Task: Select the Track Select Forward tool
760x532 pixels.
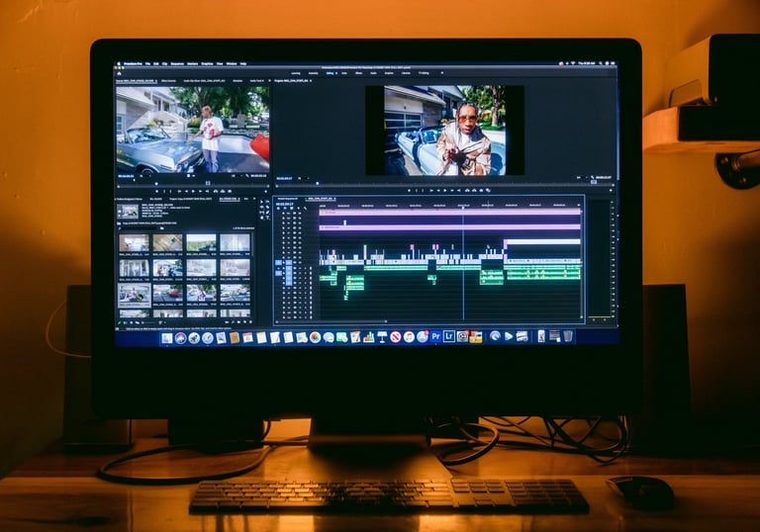Action: click(x=267, y=202)
